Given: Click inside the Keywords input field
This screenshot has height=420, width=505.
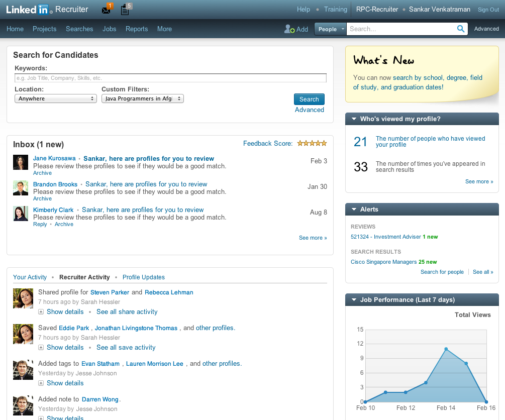Looking at the screenshot, I should (169, 78).
